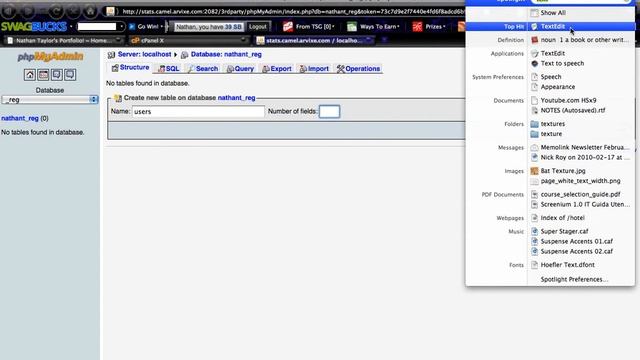The height and width of the screenshot is (360, 640).
Task: Open course_selection_guide.pdf result
Action: [580, 195]
